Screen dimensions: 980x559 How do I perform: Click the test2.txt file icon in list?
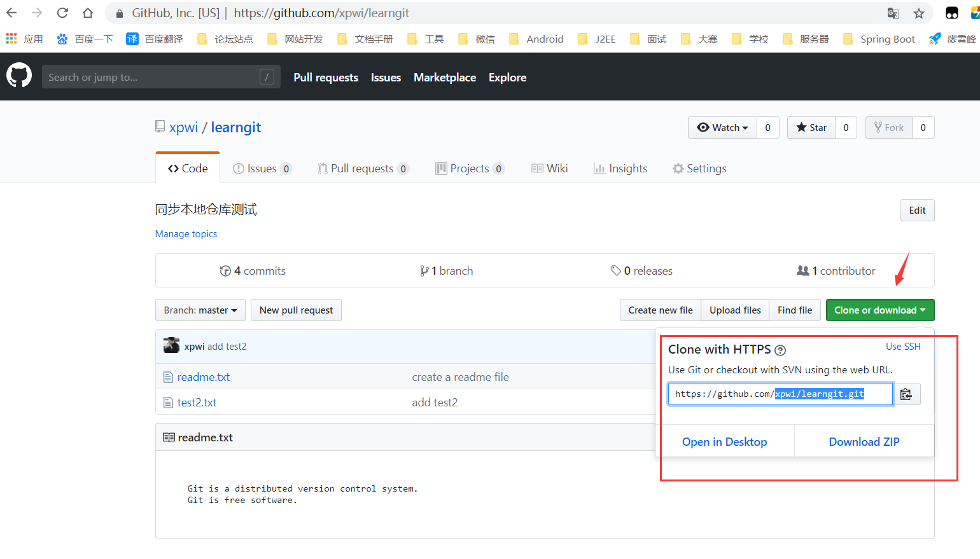tap(168, 403)
